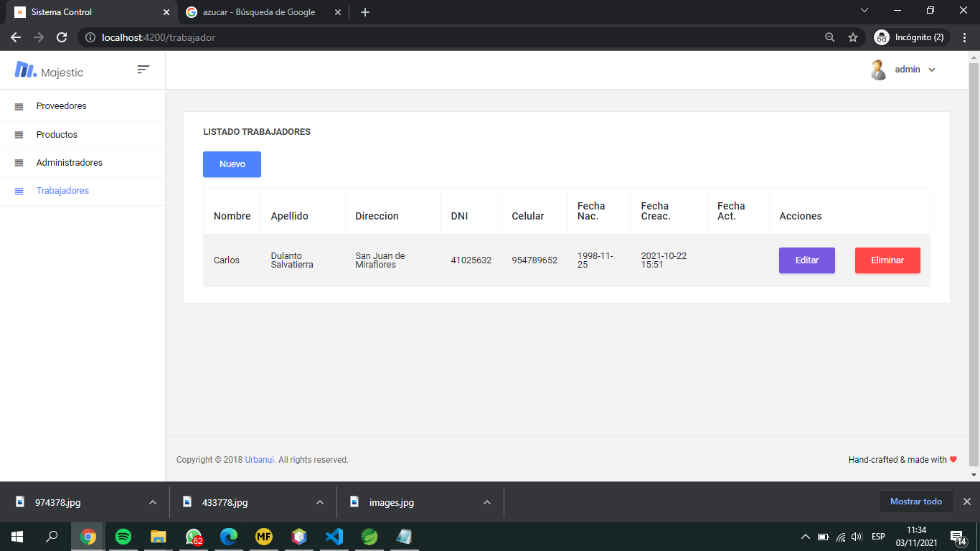
Task: Click the Majestic logo
Action: [x=26, y=70]
